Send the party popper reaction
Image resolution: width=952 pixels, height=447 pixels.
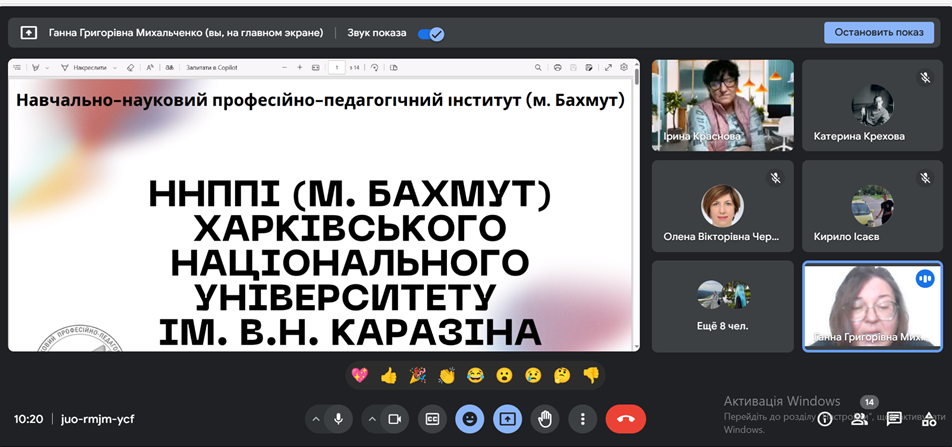(x=417, y=376)
